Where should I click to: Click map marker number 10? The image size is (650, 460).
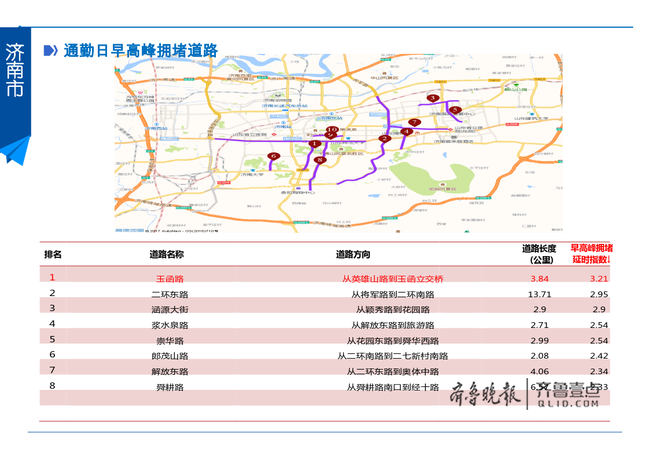tap(331, 131)
